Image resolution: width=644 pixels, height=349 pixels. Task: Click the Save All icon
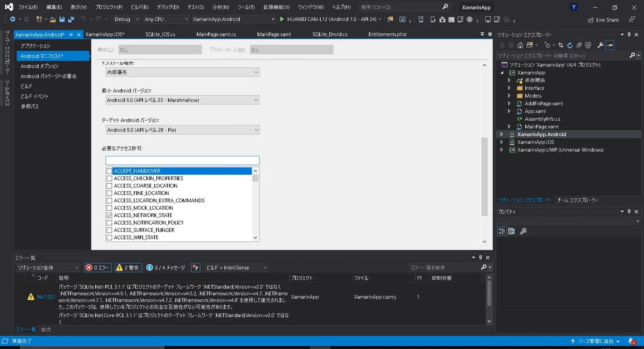(71, 19)
